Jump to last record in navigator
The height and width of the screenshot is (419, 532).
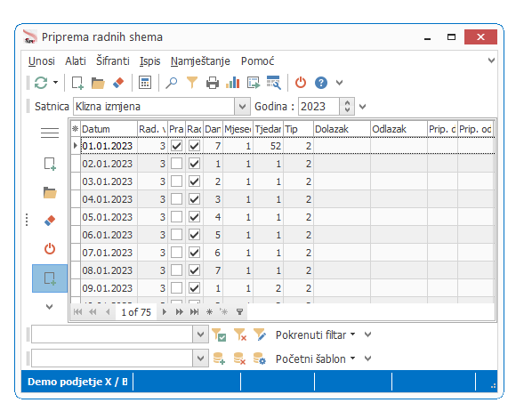pyautogui.click(x=195, y=312)
